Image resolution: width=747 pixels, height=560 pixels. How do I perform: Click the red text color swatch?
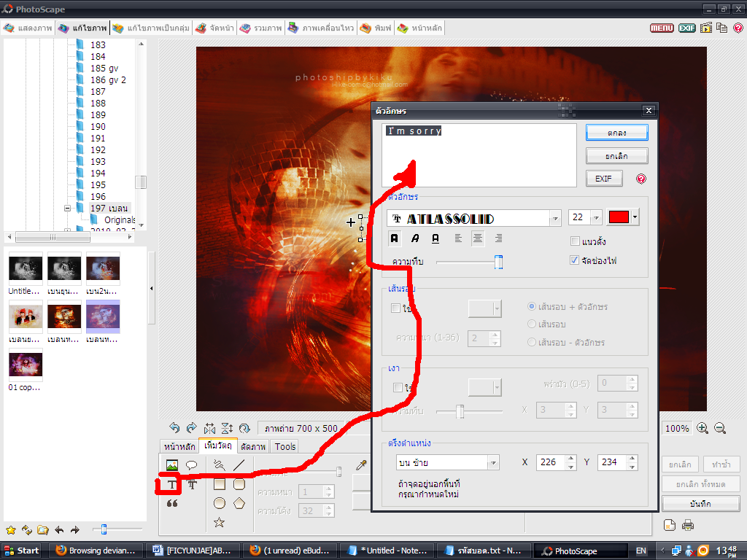coord(619,217)
